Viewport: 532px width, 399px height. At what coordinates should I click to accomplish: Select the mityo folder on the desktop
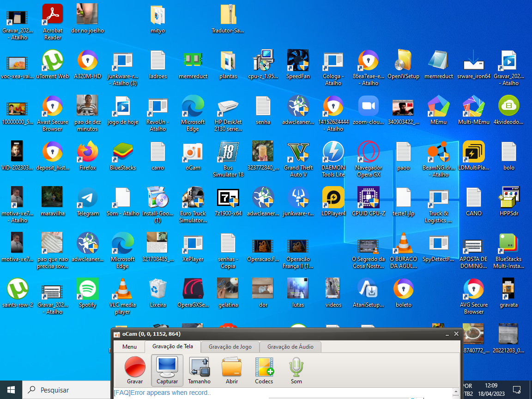click(158, 18)
